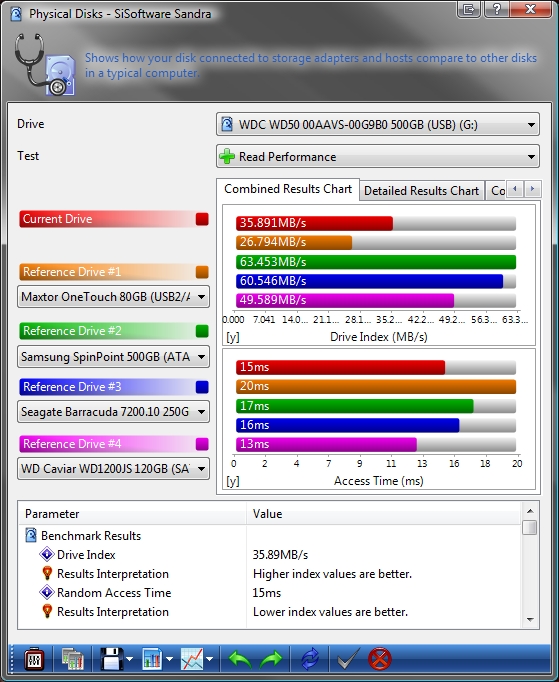Click the Benchmark Results row icon
559x682 pixels.
[x=31, y=535]
